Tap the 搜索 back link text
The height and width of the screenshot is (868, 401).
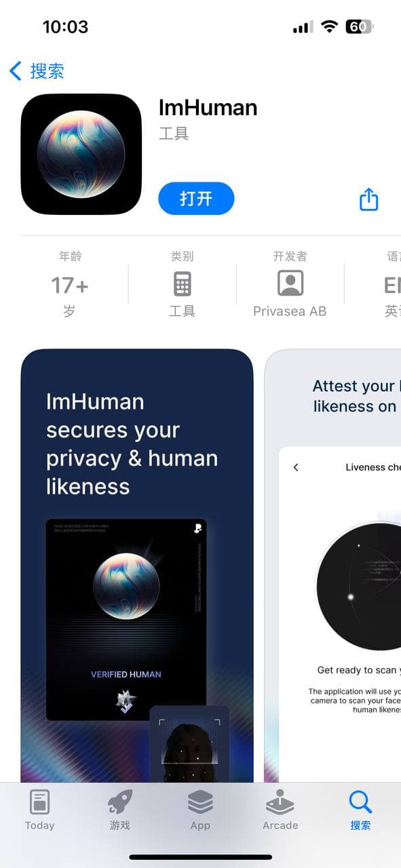click(47, 71)
